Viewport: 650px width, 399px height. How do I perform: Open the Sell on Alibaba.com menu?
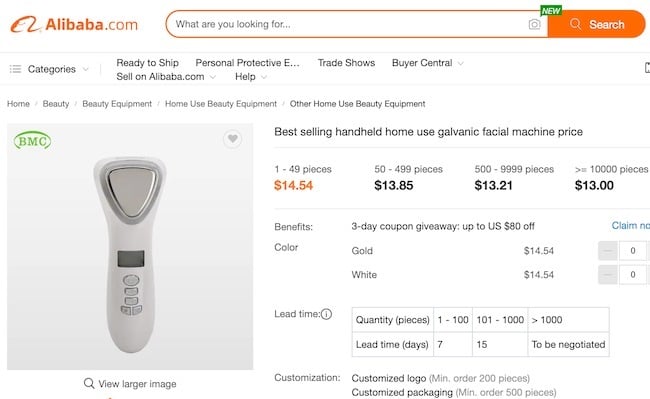[166, 77]
